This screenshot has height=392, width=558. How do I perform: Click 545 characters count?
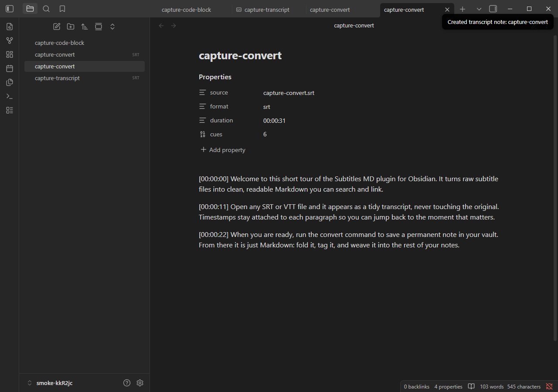[x=524, y=386]
